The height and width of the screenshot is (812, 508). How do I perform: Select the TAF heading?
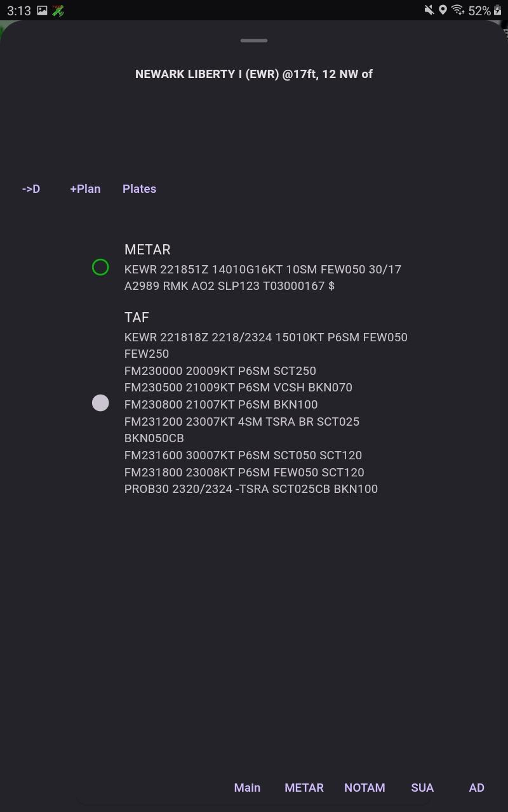tap(137, 318)
